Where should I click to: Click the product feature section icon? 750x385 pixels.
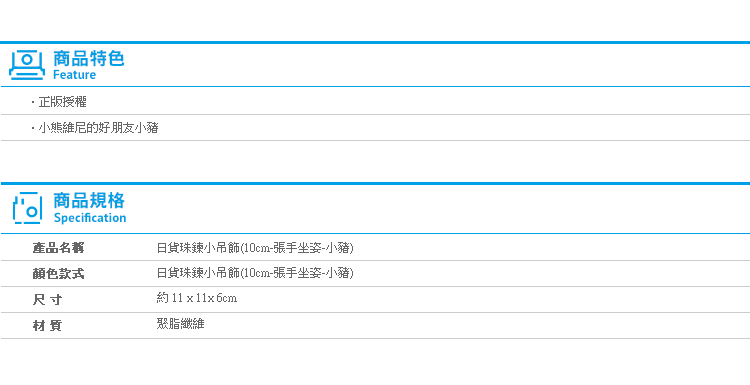point(27,65)
